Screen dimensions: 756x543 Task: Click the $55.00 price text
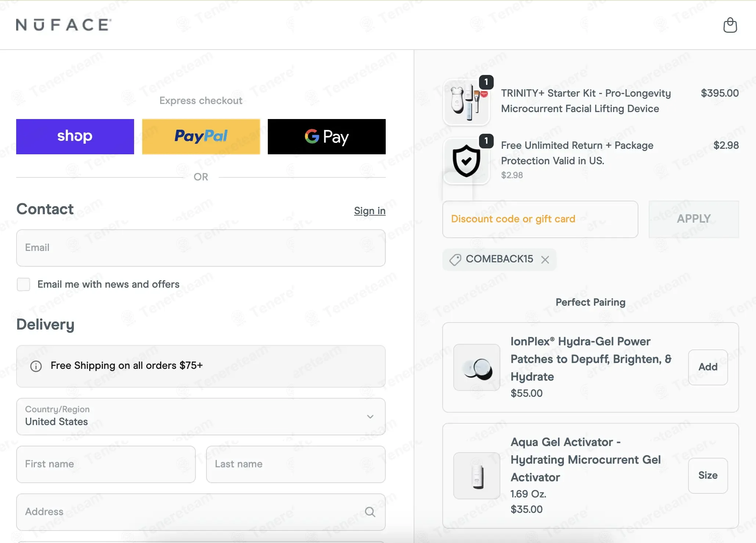[x=526, y=393]
